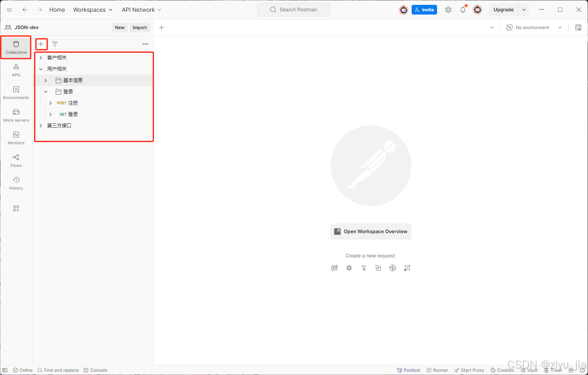Screen dimensions: 588x375
Task: Create a new MQTT request icon
Action: coord(407,268)
